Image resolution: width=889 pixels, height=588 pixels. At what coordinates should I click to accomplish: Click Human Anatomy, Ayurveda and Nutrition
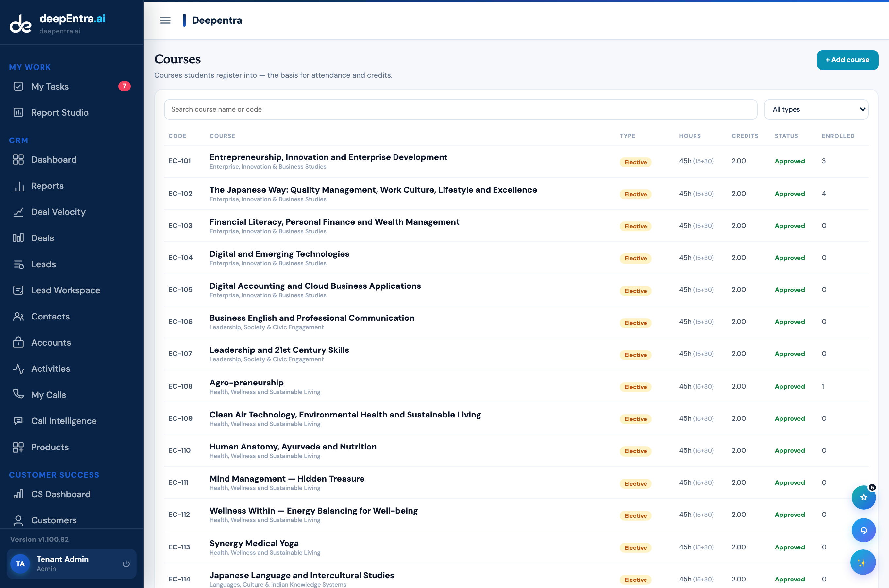point(293,447)
